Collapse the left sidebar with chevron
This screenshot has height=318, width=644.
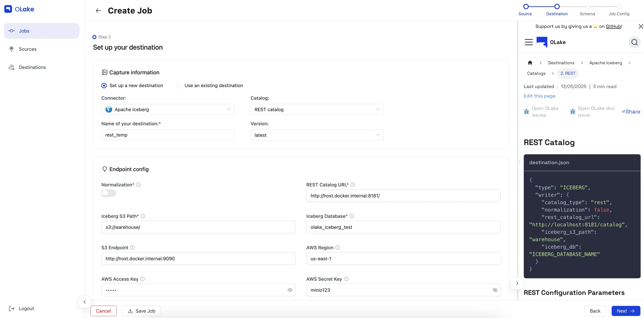84,302
